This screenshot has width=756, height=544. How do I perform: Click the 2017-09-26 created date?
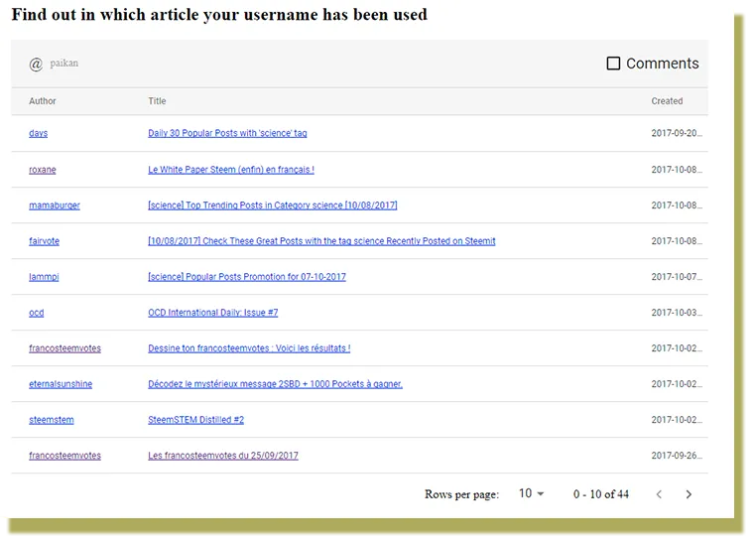pos(677,456)
